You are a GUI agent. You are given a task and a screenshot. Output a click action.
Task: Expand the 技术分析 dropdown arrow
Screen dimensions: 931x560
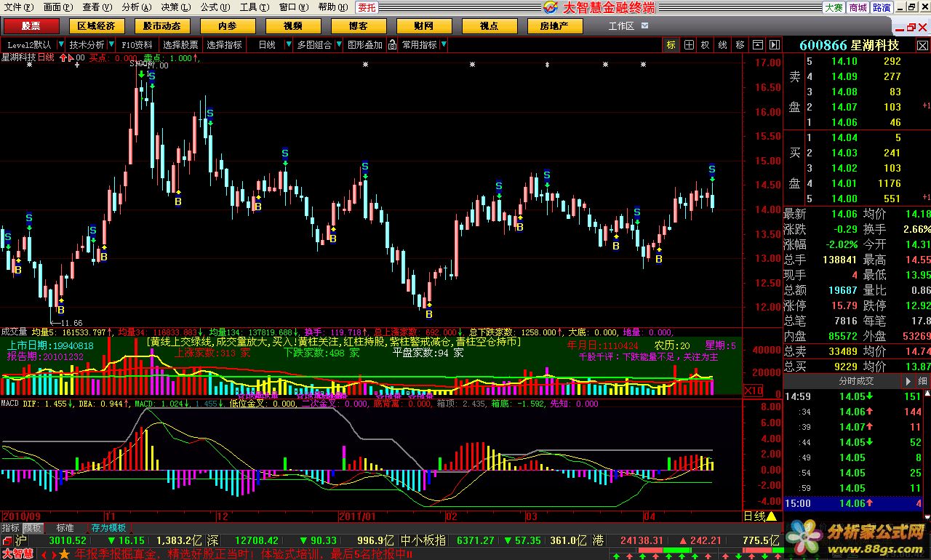tap(111, 45)
